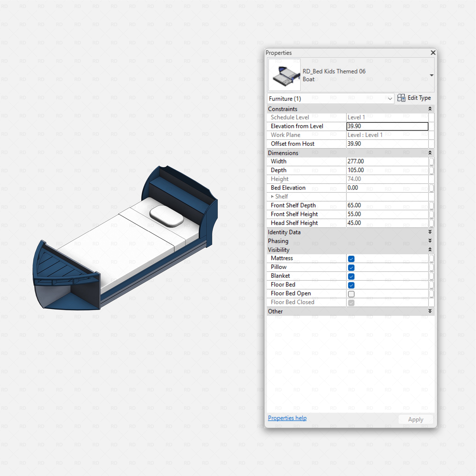Screen dimensions: 476x476
Task: Uncheck the Pillow visibility checkbox
Action: point(351,268)
